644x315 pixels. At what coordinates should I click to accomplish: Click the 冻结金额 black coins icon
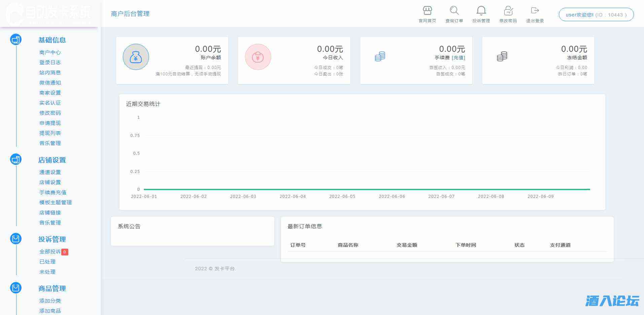point(502,57)
